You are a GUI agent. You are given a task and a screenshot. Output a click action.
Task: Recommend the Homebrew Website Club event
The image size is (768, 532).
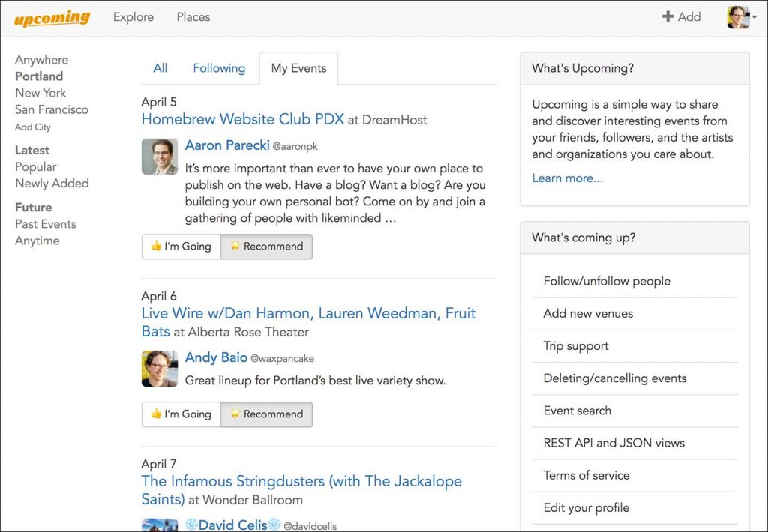point(266,247)
